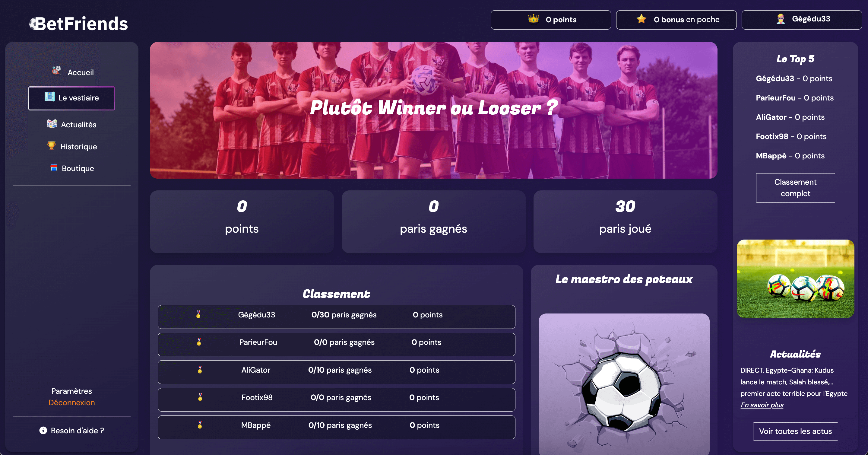Follow the En savoir plus link
The width and height of the screenshot is (868, 455).
(762, 405)
